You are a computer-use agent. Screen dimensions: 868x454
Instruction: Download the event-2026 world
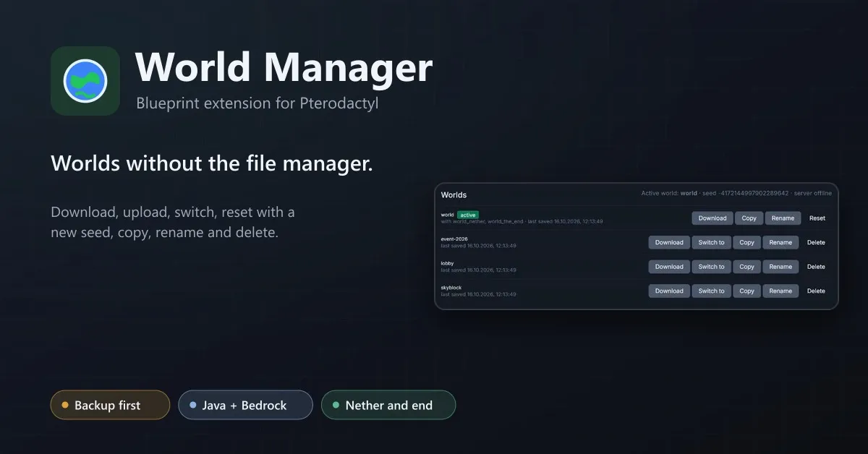(x=669, y=243)
